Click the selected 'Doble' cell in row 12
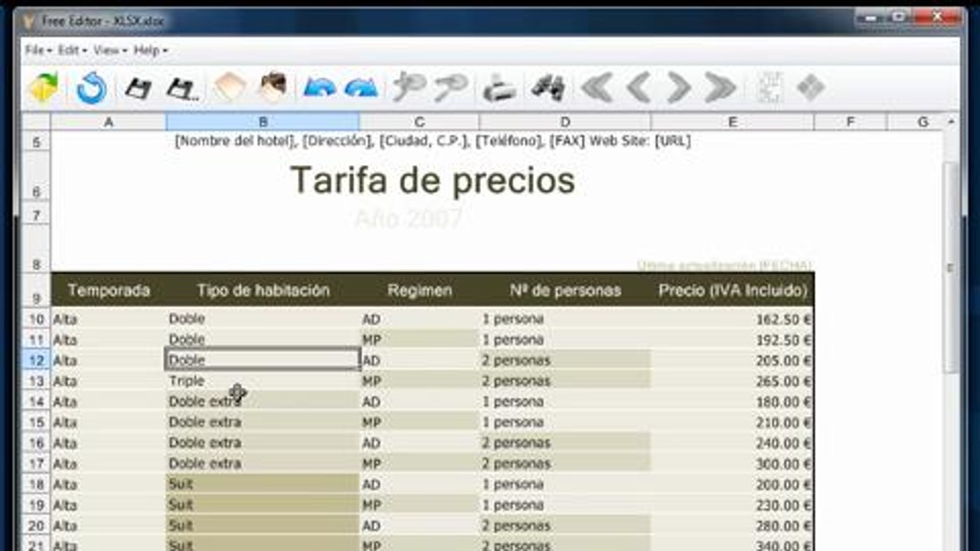 [263, 360]
